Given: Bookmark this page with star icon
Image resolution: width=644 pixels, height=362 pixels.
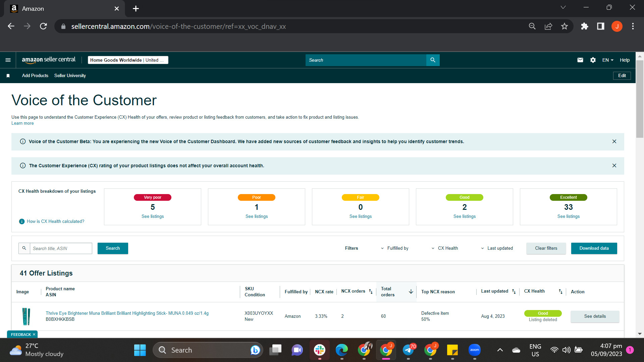Looking at the screenshot, I should click(565, 26).
